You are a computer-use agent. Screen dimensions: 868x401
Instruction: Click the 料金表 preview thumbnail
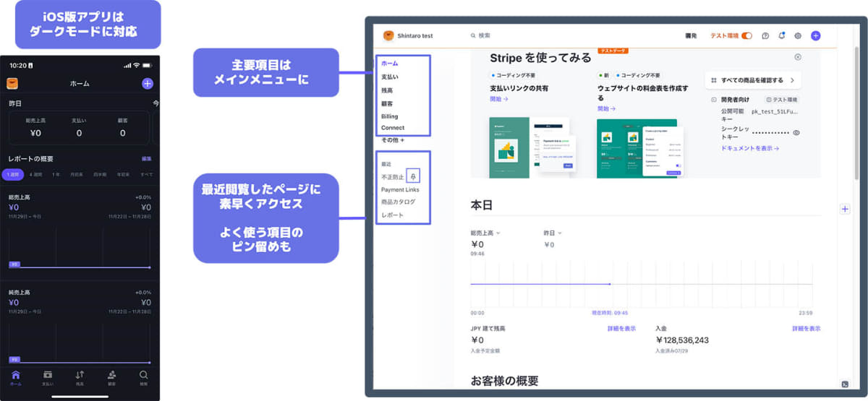pos(640,149)
